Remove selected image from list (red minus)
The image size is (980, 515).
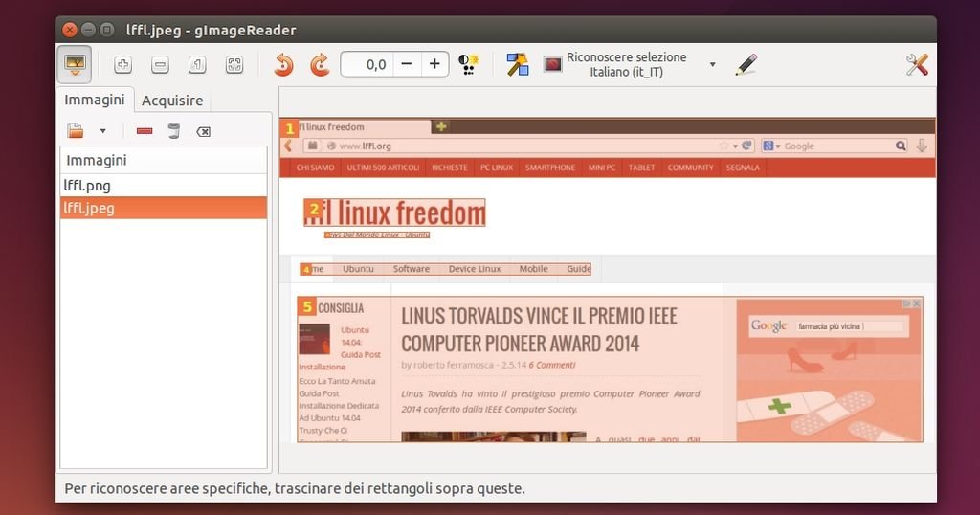145,131
